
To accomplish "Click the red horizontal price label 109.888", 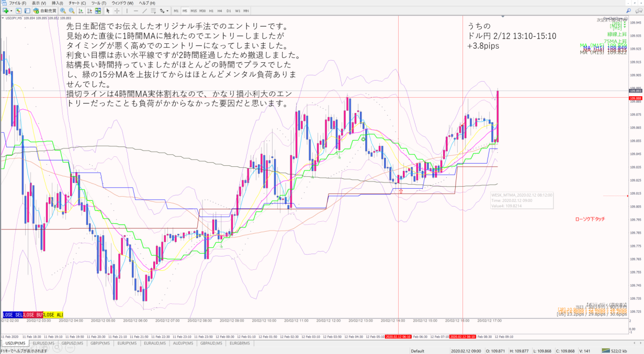I will click(x=636, y=98).
